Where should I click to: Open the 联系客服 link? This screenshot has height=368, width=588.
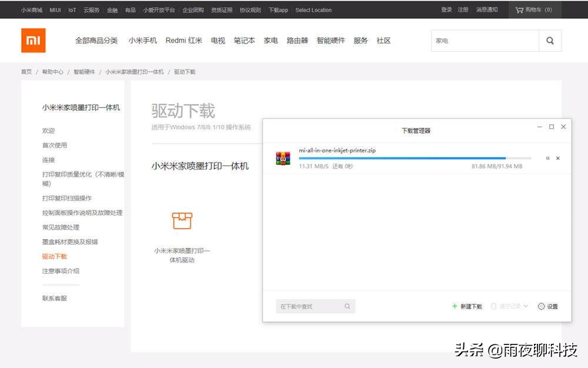[54, 298]
